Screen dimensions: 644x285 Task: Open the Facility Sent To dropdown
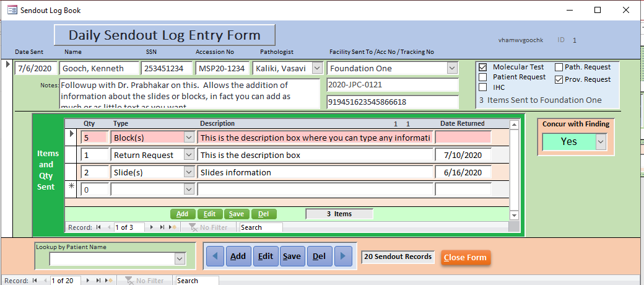451,68
